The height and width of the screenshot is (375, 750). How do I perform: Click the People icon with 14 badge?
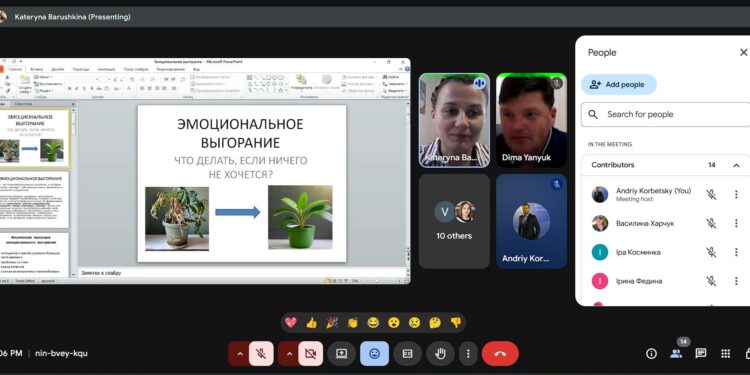pos(676,353)
